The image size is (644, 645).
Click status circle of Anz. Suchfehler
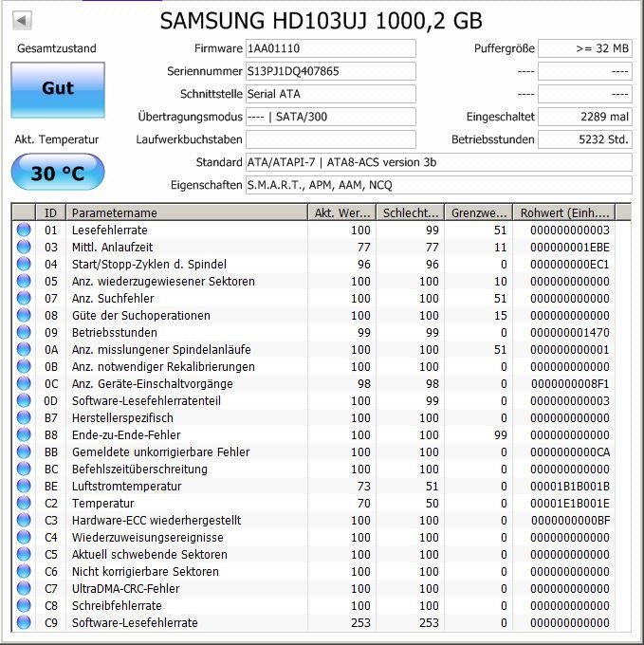tap(24, 298)
